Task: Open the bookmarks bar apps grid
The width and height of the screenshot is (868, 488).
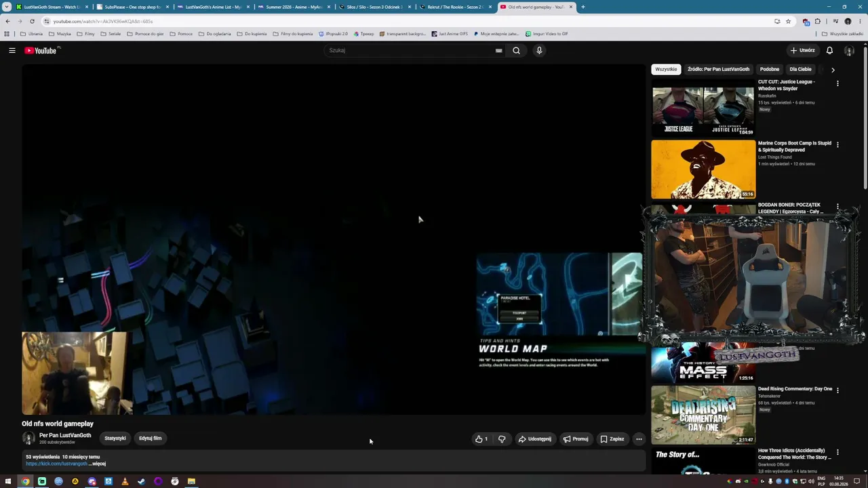Action: pyautogui.click(x=7, y=34)
